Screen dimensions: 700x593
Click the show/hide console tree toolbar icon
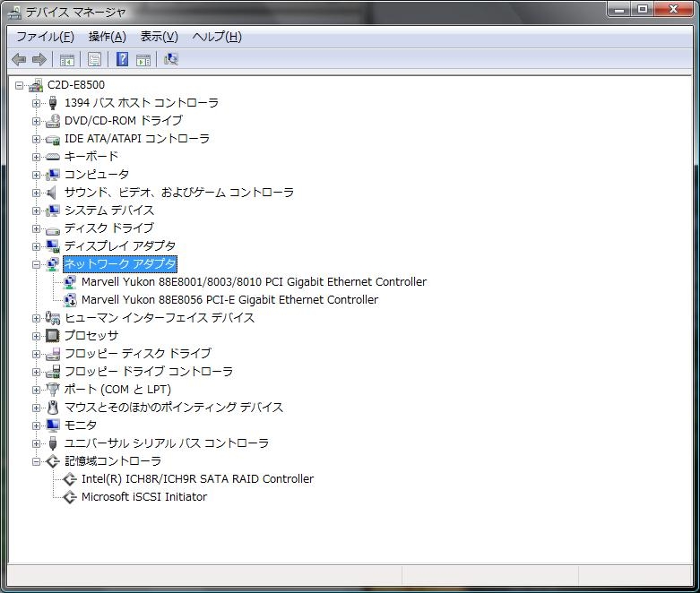[67, 60]
